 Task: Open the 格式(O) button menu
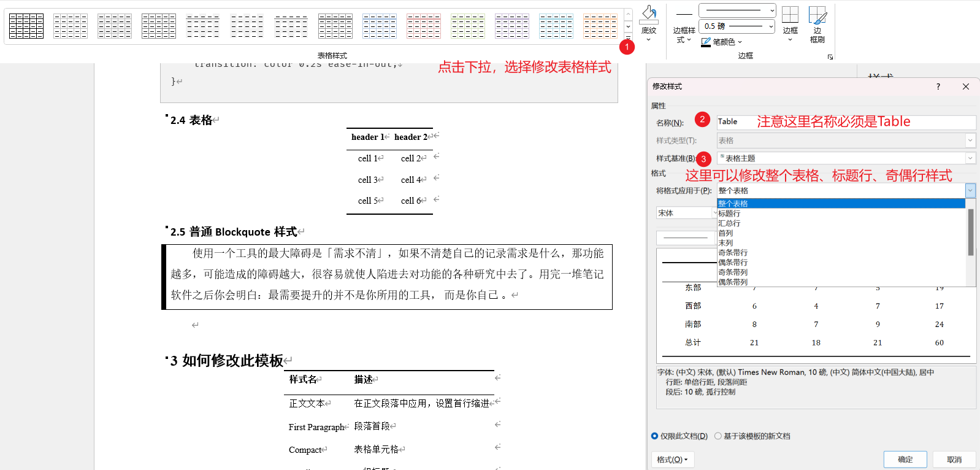[x=672, y=460]
